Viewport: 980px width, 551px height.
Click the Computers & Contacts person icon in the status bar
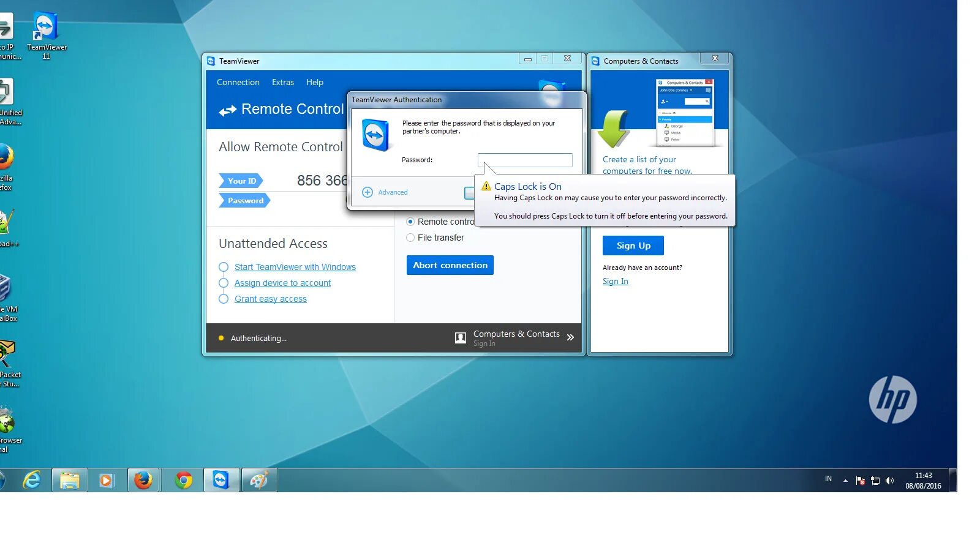tap(461, 338)
